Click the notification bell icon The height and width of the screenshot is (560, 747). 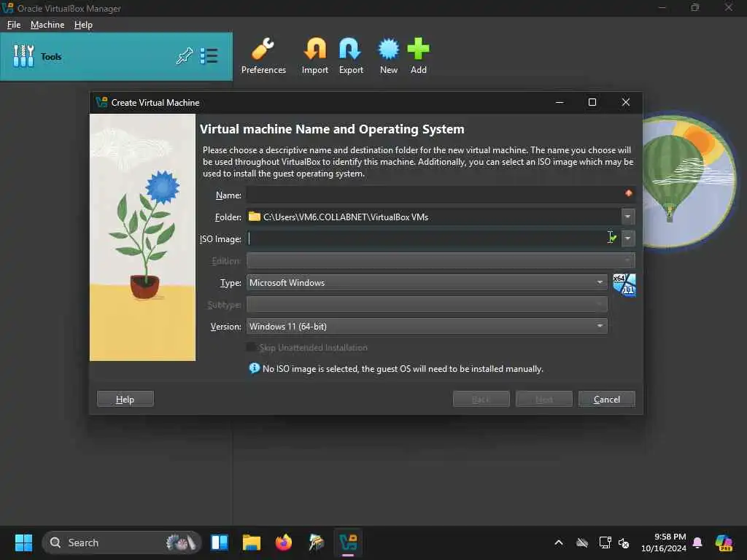click(697, 542)
